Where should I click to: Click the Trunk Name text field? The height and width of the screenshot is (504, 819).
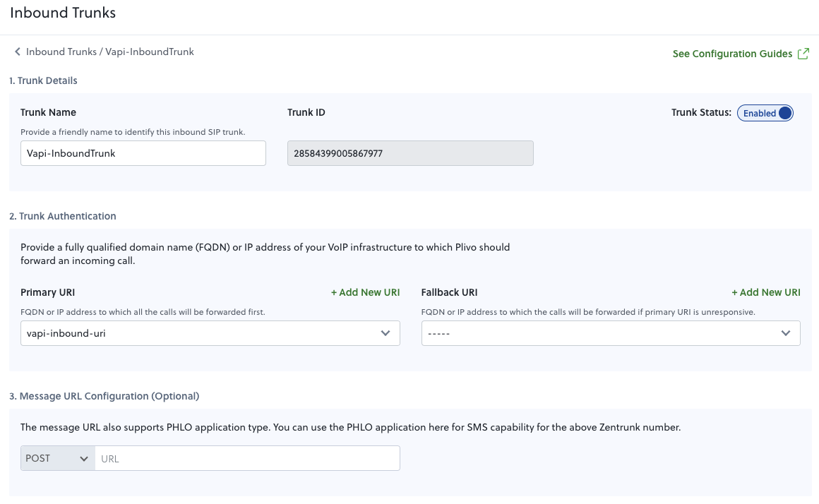143,153
